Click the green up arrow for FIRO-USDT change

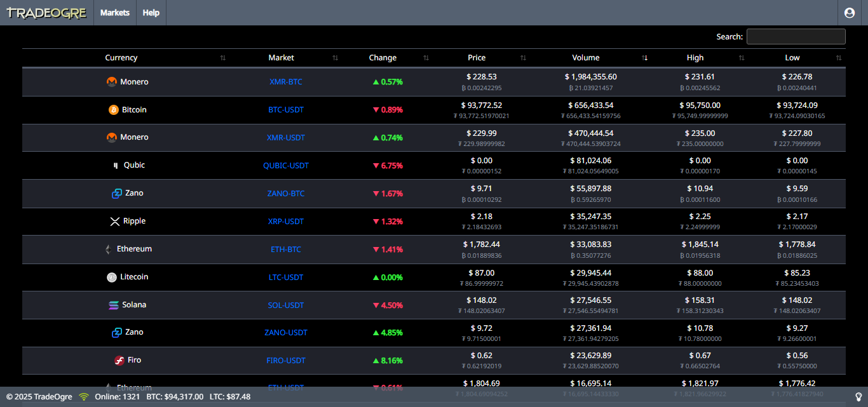pos(376,361)
